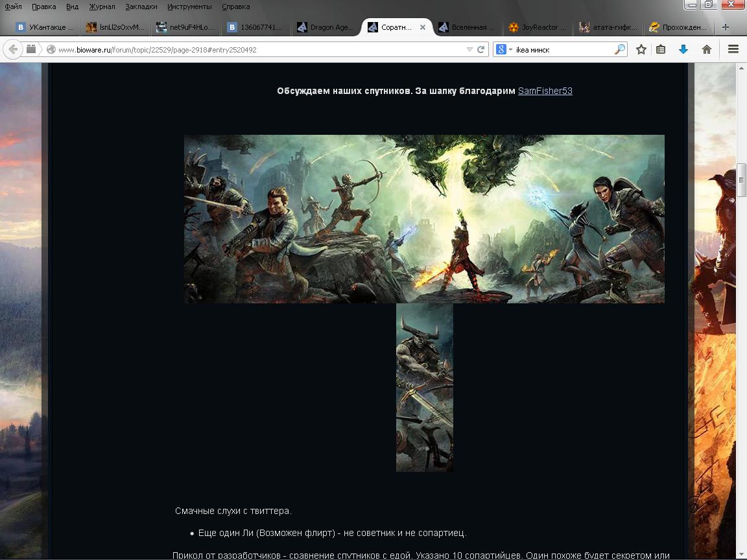
Task: Bookmark this page with the star icon
Action: pyautogui.click(x=641, y=49)
